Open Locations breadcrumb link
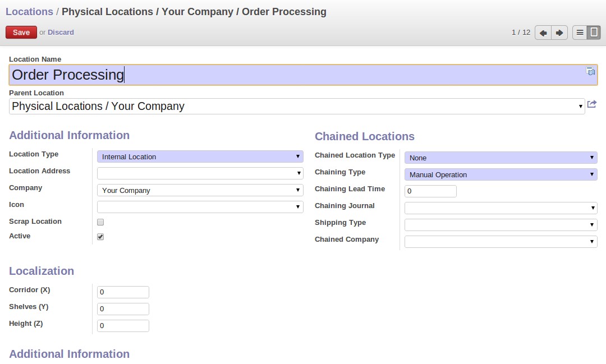606x364 pixels. (29, 12)
